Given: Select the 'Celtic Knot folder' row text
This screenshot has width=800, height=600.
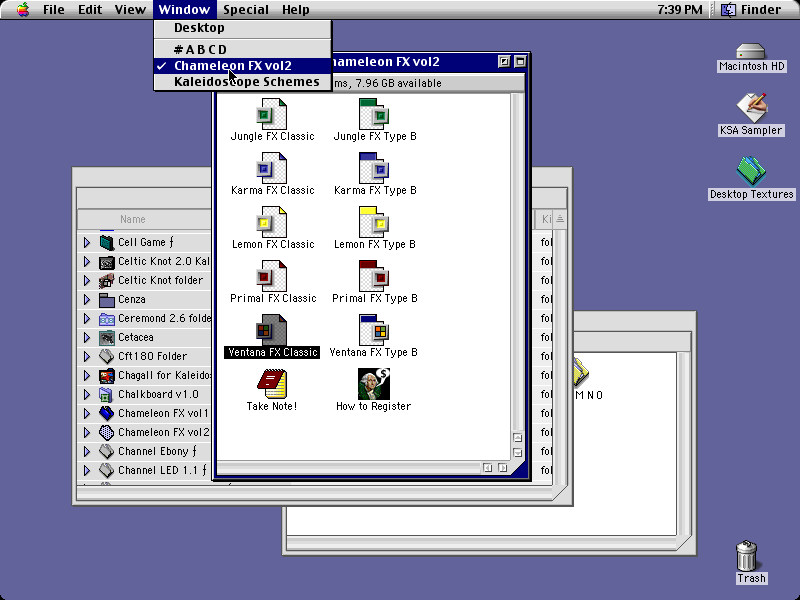Looking at the screenshot, I should pyautogui.click(x=160, y=281).
